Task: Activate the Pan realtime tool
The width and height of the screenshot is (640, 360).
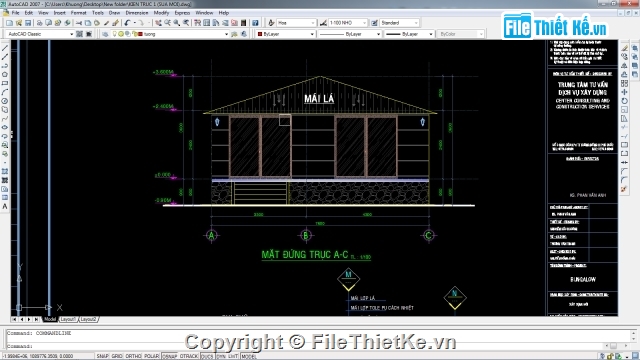Action: click(158, 23)
